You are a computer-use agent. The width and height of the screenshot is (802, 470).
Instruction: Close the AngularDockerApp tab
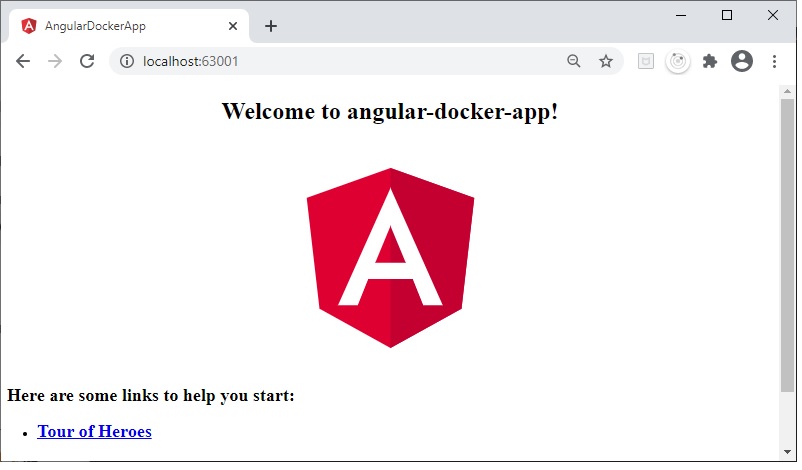[233, 26]
